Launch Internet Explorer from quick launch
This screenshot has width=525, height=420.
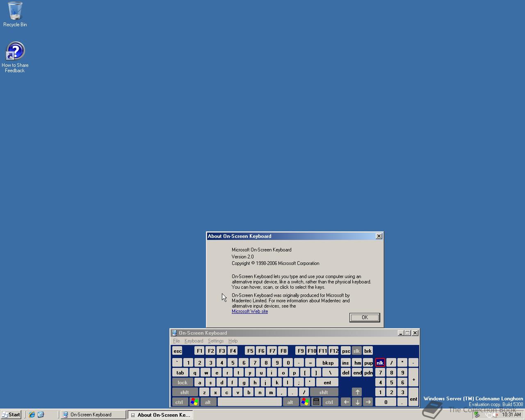(32, 415)
